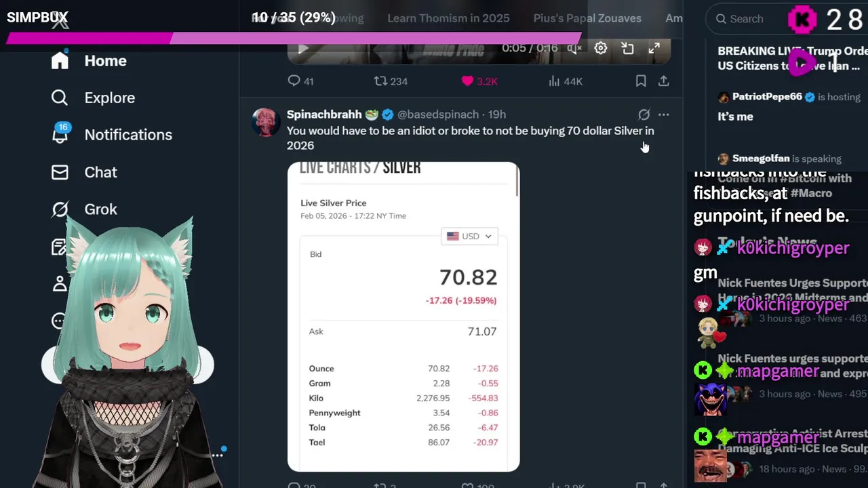Viewport: 868px width, 488px height.
Task: Click the Grok icon on Spinachbrahh's post
Action: 644,115
